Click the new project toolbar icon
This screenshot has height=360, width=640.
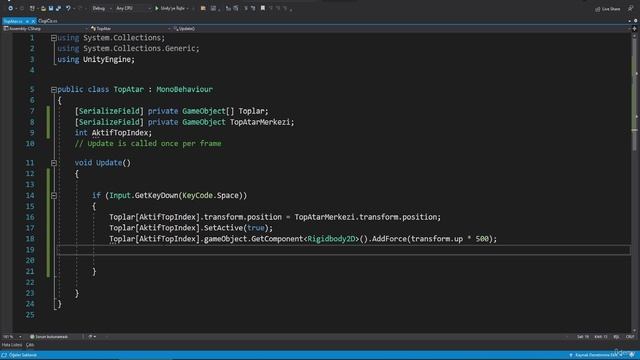(32, 8)
